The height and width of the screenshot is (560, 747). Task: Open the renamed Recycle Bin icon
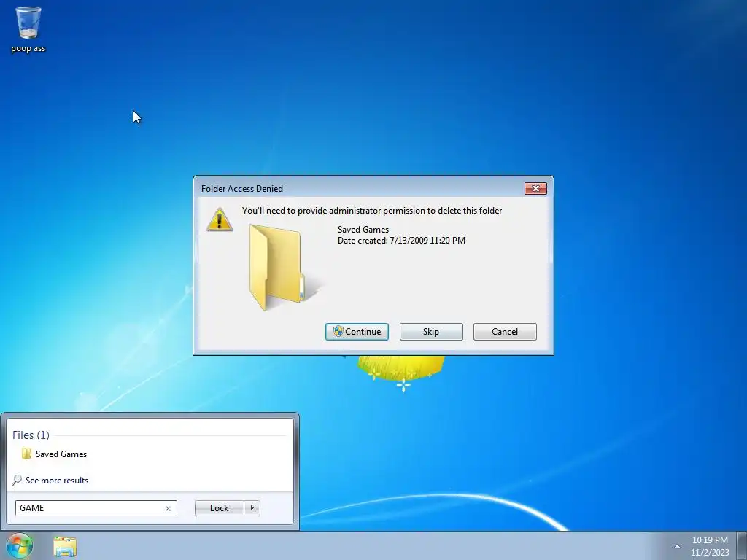[28, 29]
